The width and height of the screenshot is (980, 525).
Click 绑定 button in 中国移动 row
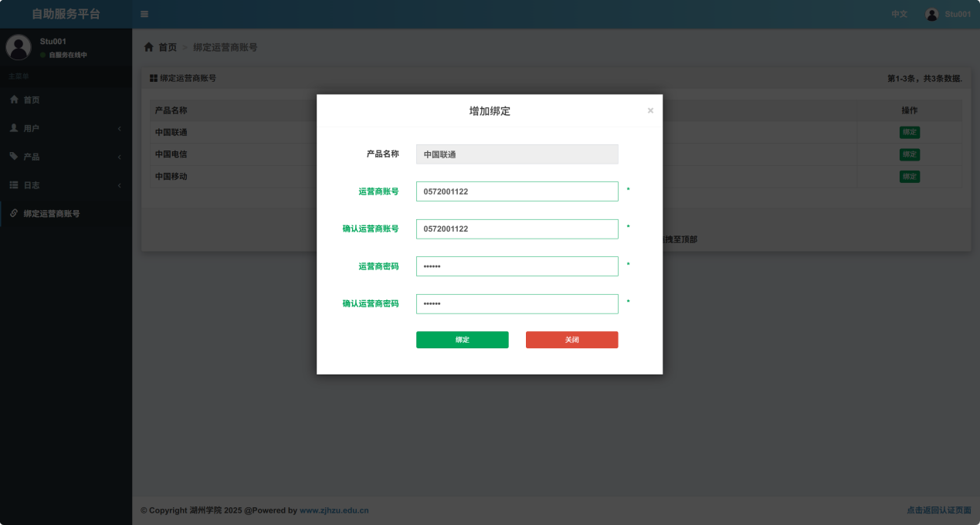(x=909, y=177)
